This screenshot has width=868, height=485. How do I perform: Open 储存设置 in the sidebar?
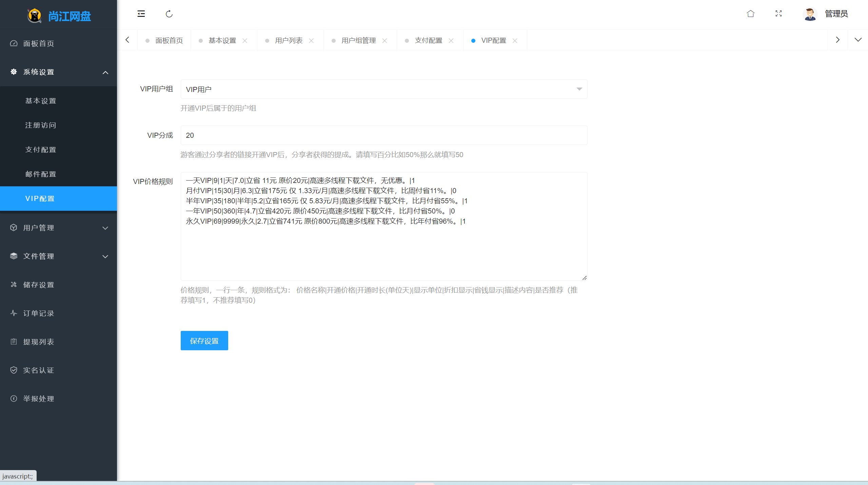click(58, 285)
